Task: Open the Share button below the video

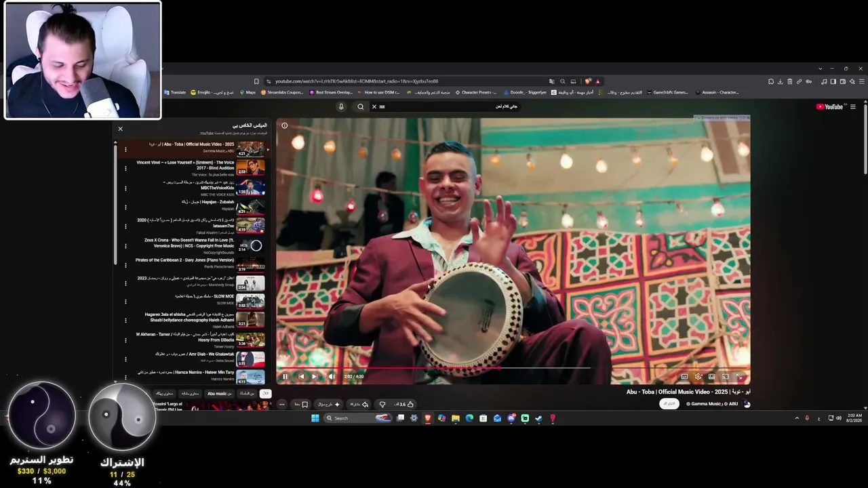Action: point(359,404)
